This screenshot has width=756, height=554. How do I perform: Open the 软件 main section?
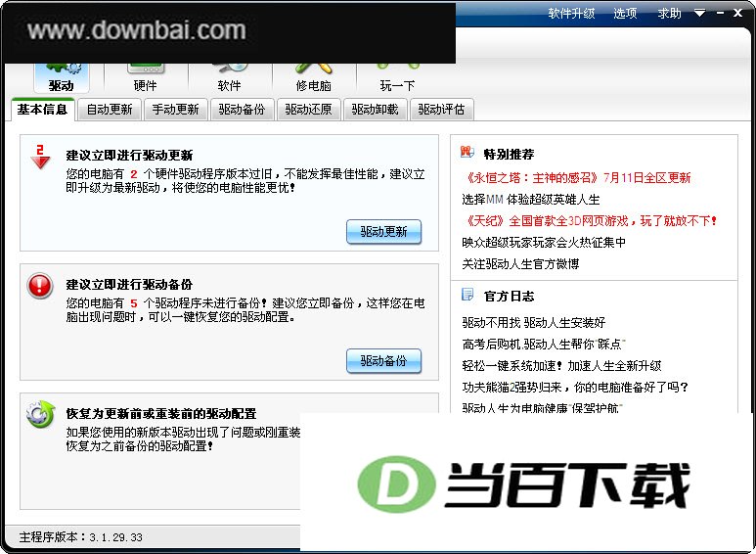pos(229,78)
